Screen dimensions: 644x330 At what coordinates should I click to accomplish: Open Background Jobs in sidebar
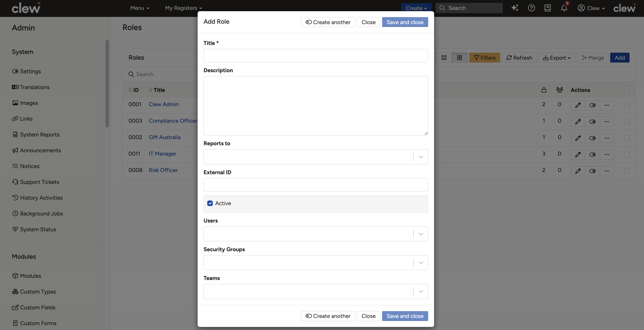(37, 214)
